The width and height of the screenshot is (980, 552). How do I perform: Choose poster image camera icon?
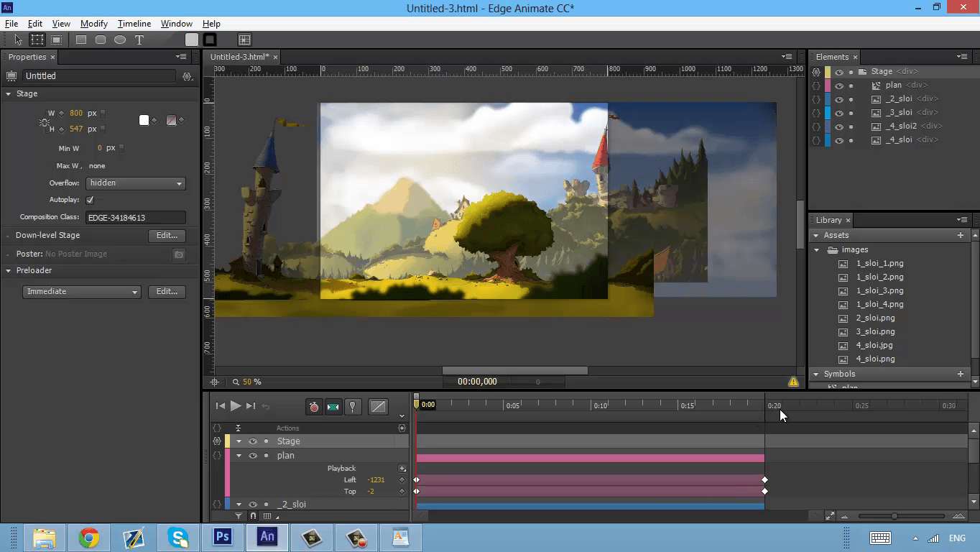point(179,254)
